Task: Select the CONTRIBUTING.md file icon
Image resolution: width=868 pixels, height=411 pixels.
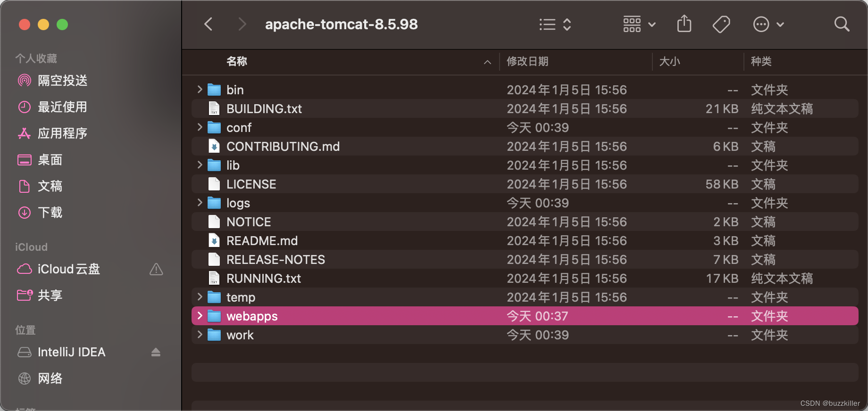Action: 214,146
